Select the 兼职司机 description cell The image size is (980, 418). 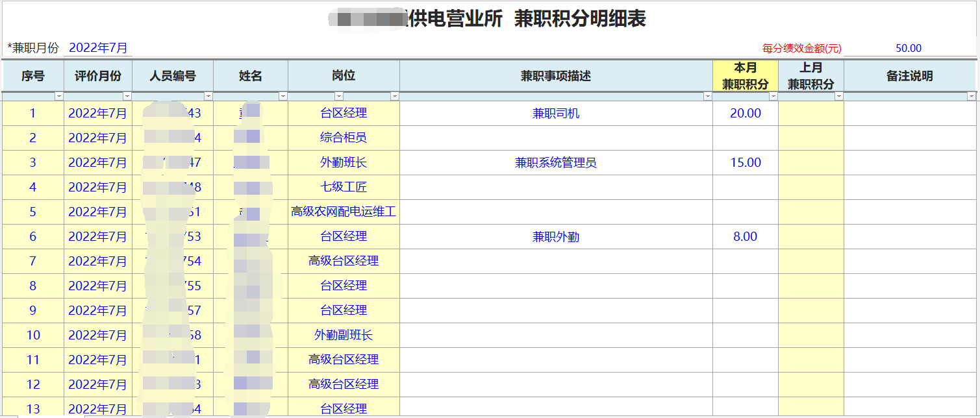(x=556, y=114)
